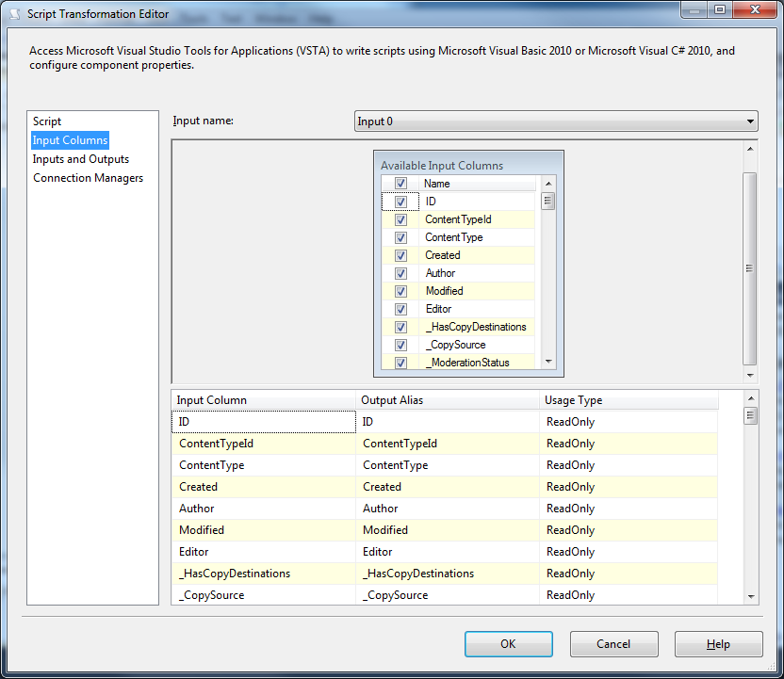
Task: Click the Cancel button
Action: click(x=613, y=644)
